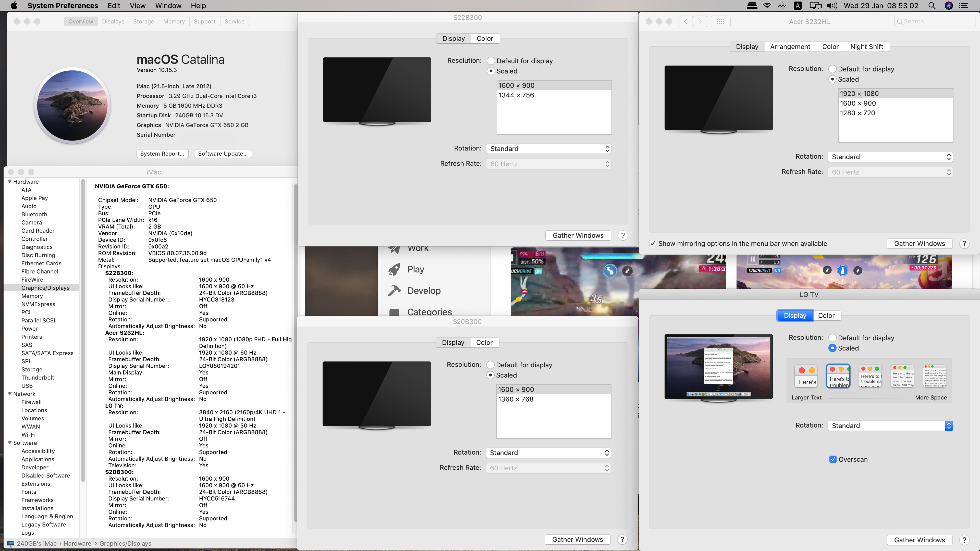Viewport: 980px width, 551px height.
Task: Toggle show mirroring options checkbox
Action: [653, 244]
